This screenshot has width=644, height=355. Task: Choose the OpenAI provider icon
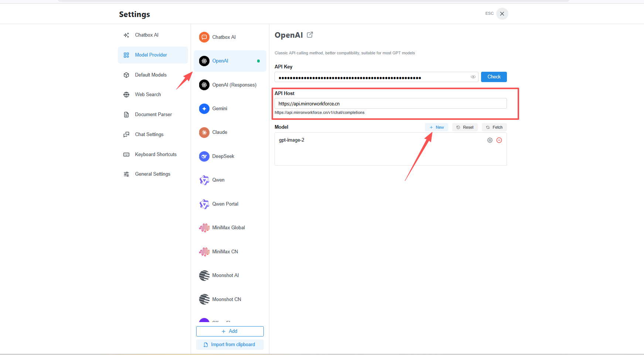pyautogui.click(x=204, y=61)
